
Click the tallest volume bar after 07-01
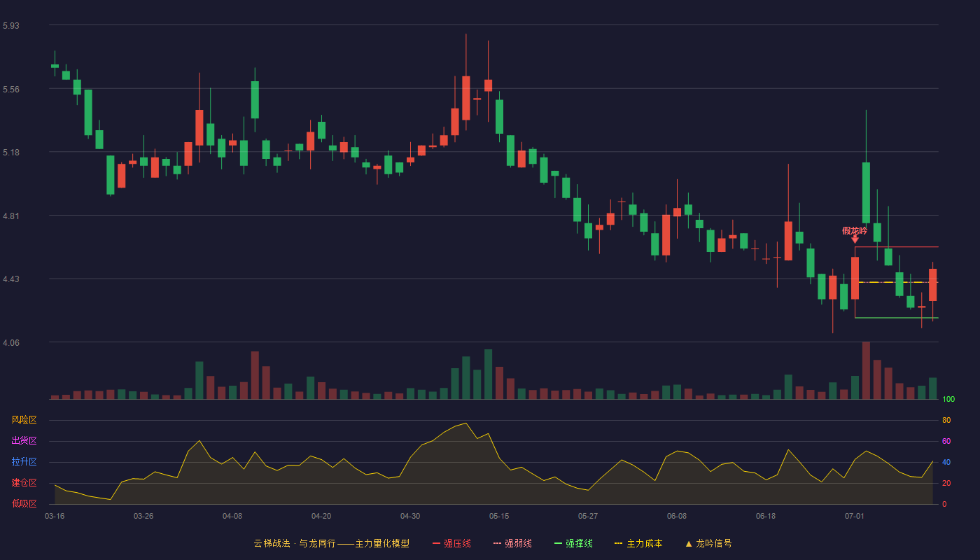(866, 370)
